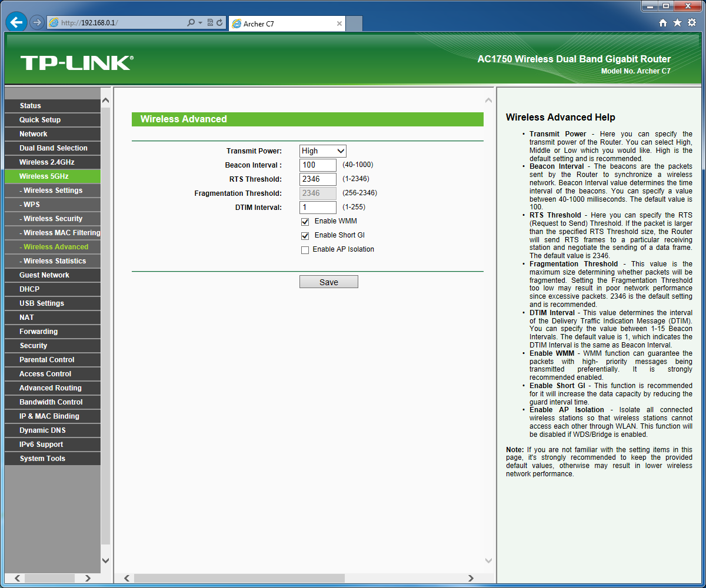This screenshot has width=706, height=588.
Task: Open Bandwidth Control menu
Action: tap(52, 402)
